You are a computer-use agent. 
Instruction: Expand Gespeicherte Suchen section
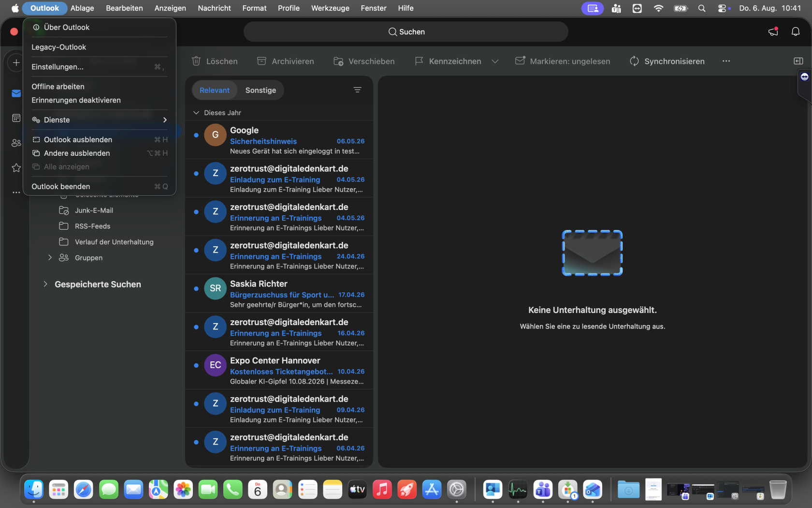(x=45, y=284)
